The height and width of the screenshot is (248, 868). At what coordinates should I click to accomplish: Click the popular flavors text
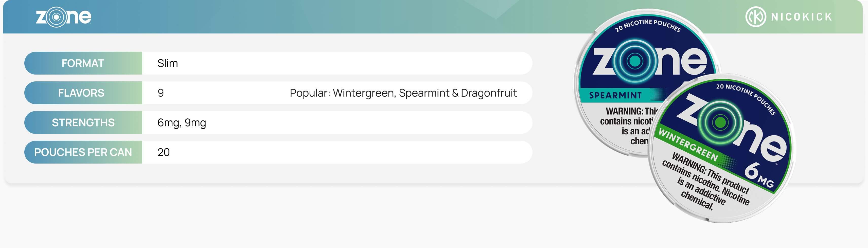click(x=403, y=93)
